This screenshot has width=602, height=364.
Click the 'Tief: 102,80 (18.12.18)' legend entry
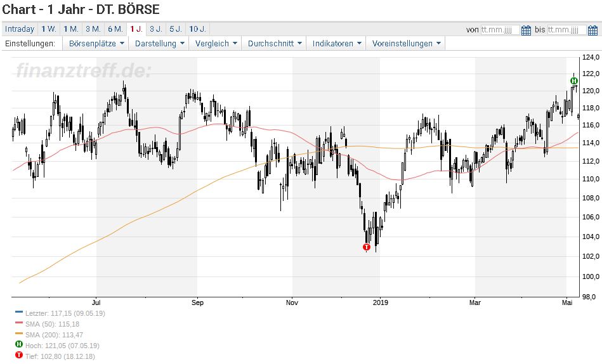point(60,356)
